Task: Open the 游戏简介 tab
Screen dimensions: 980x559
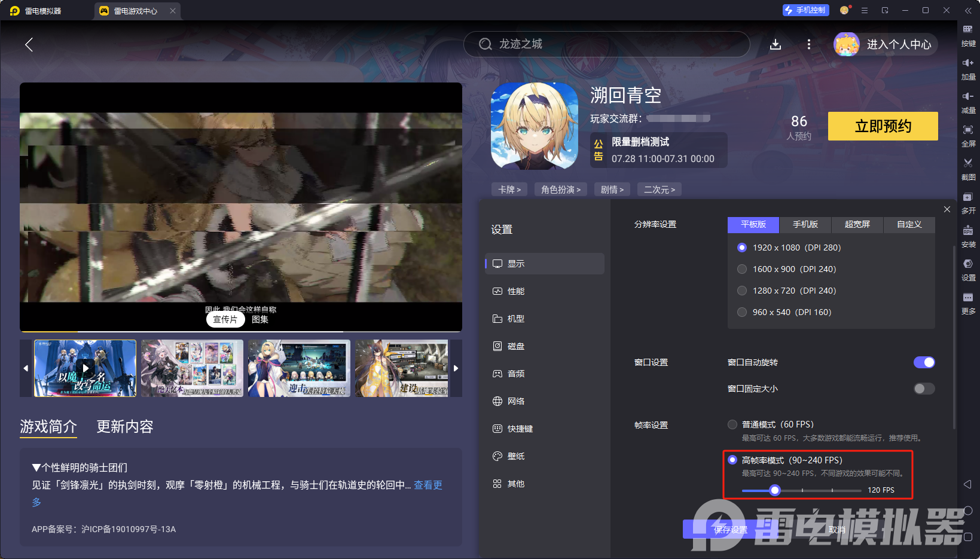Action: 48,427
